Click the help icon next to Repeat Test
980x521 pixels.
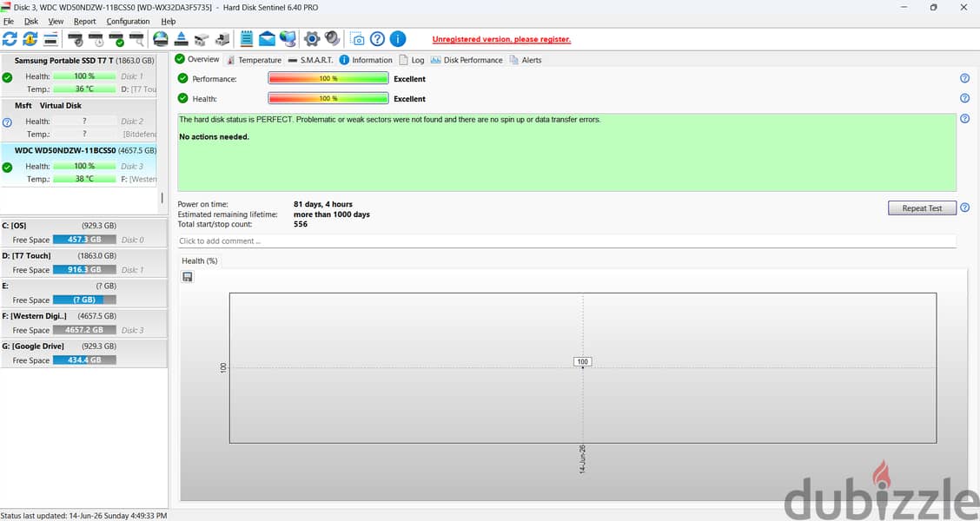[965, 208]
